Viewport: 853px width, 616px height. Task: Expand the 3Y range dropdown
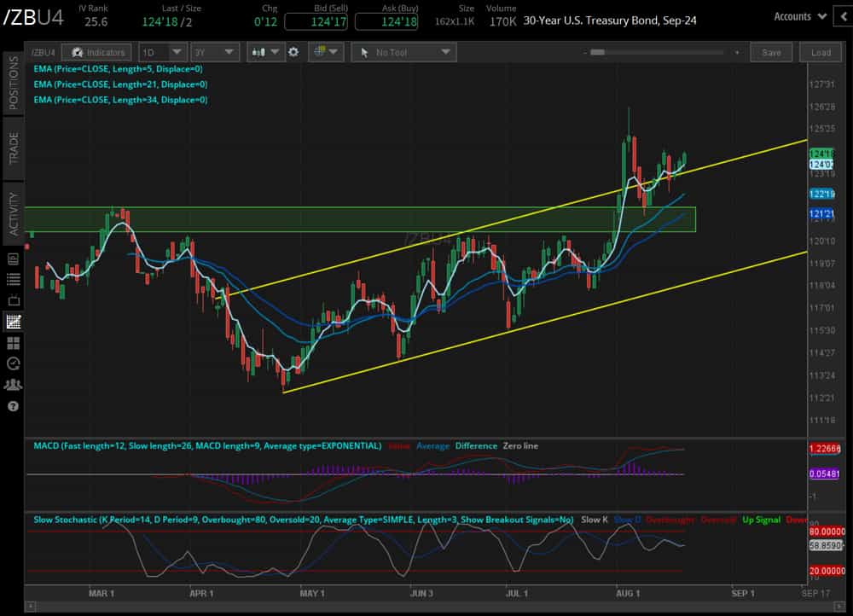(x=215, y=52)
